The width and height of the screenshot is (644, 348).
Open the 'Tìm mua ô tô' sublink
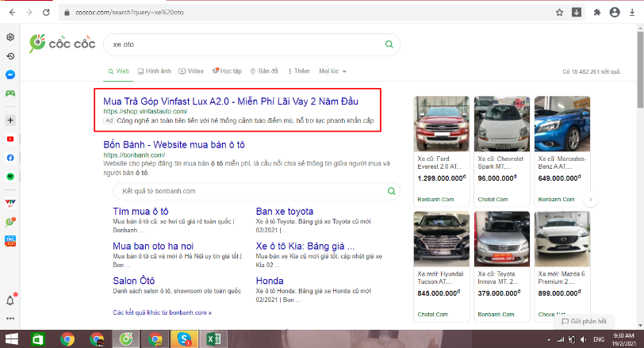[x=140, y=212]
